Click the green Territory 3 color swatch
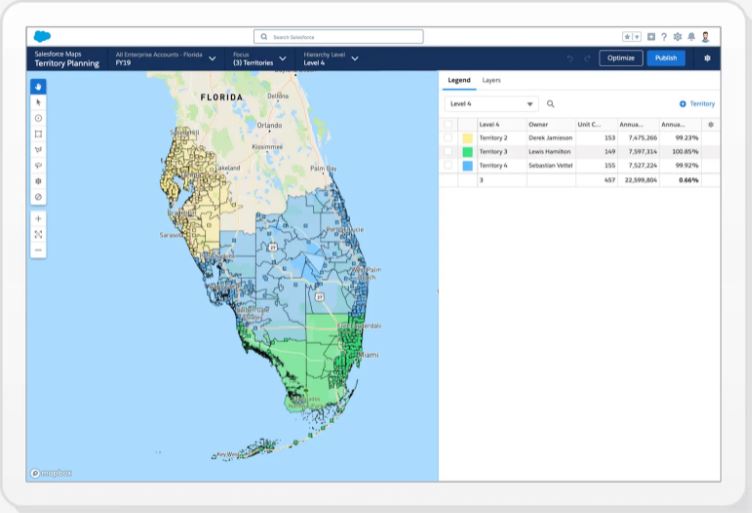Image resolution: width=752 pixels, height=513 pixels. 467,152
